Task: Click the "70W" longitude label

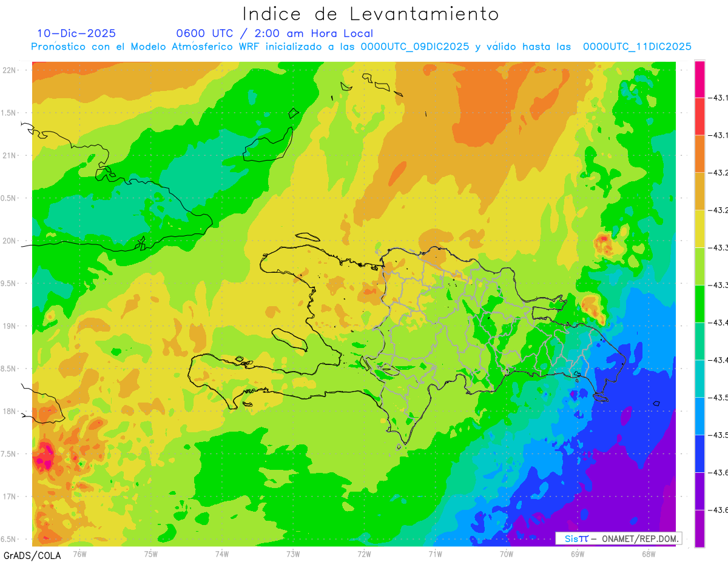Action: (507, 554)
